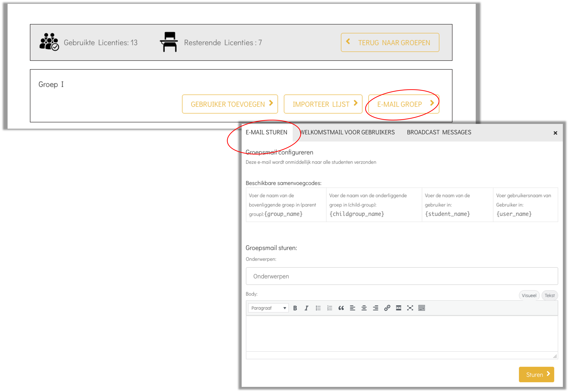Image resolution: width=569 pixels, height=392 pixels.
Task: Insert a bulleted list
Action: (x=318, y=308)
